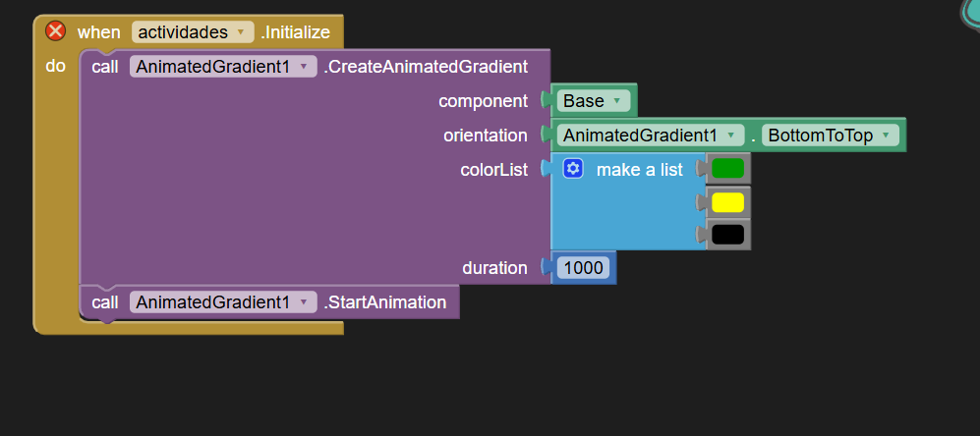Screen dimensions: 980x436
Task: Click the orientation parameter label
Action: tap(485, 136)
